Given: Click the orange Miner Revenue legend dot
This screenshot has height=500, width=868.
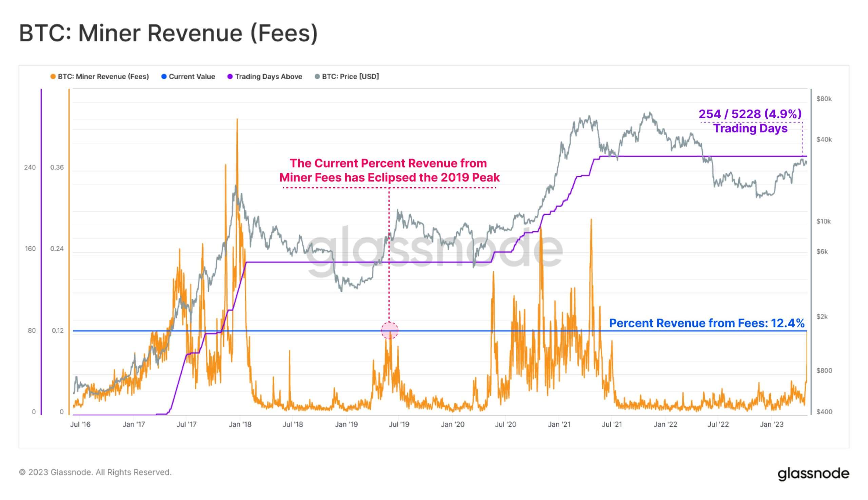Looking at the screenshot, I should point(53,77).
